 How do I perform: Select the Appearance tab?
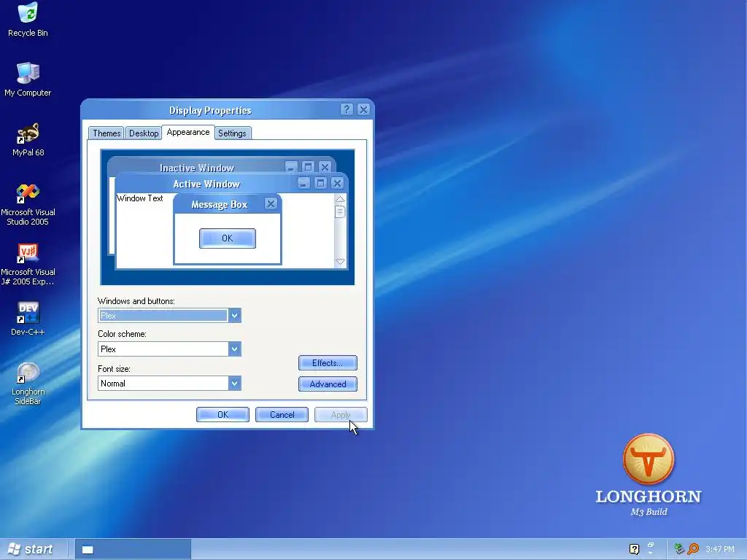click(x=188, y=133)
